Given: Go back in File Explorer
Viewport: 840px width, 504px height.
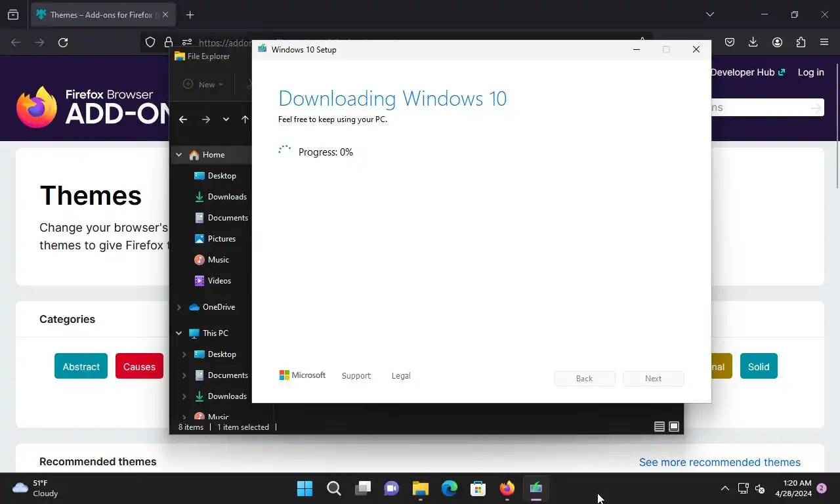Looking at the screenshot, I should point(183,119).
